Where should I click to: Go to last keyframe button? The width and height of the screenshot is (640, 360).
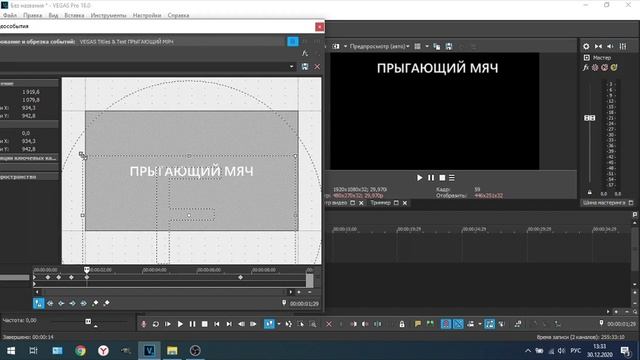[x=83, y=303]
